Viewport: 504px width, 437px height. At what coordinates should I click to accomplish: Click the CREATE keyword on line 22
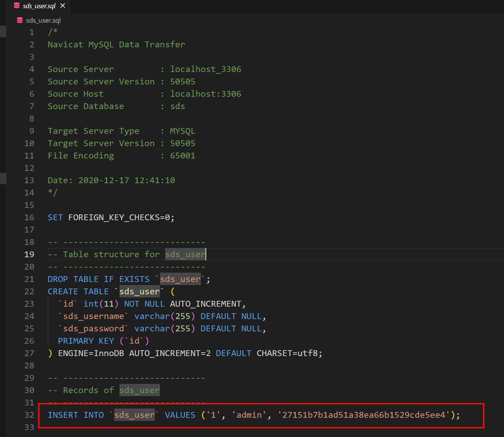point(63,292)
